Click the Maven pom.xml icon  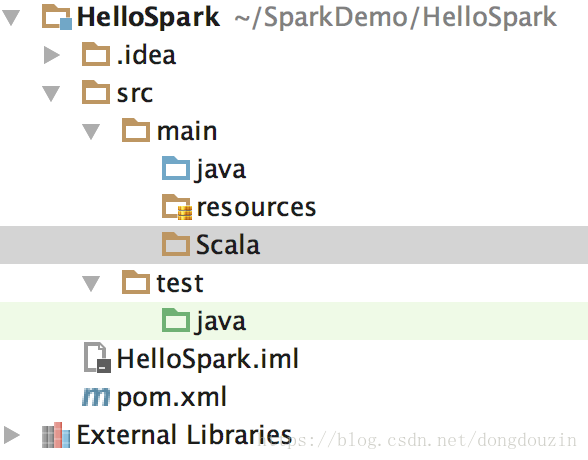96,397
